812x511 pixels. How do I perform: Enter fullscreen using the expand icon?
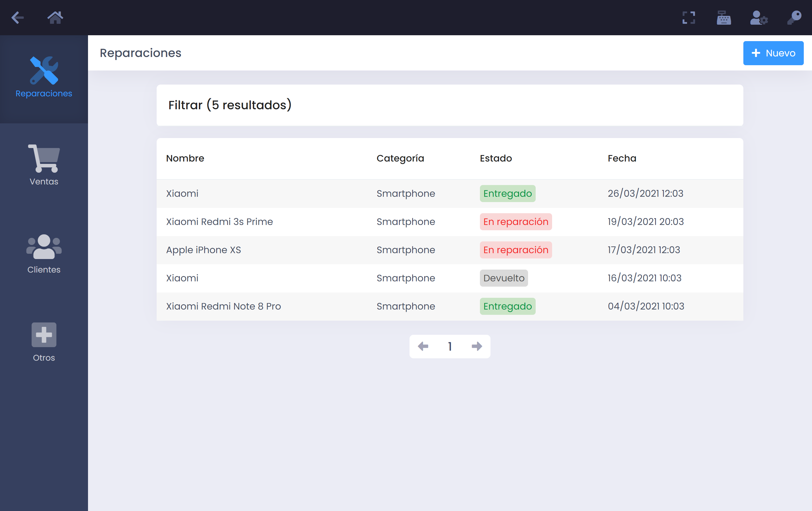689,18
